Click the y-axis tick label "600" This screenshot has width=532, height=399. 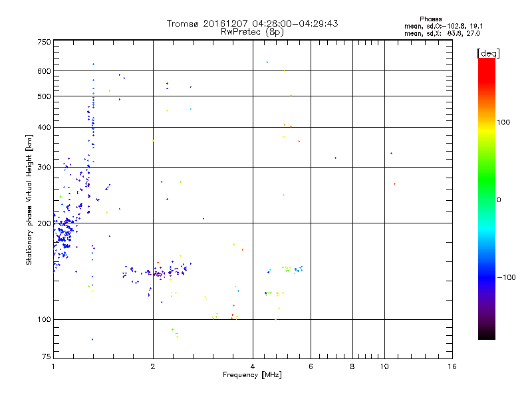(x=44, y=71)
